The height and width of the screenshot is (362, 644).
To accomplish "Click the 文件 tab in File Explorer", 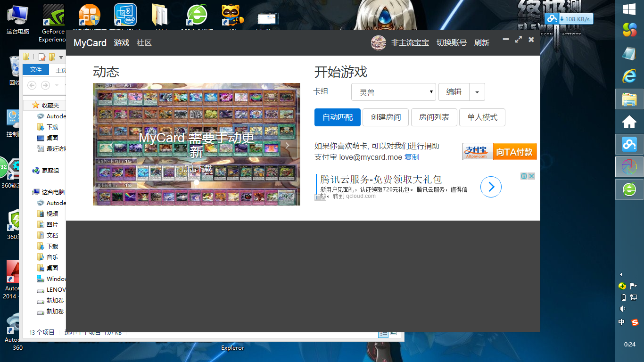I will click(x=36, y=70).
